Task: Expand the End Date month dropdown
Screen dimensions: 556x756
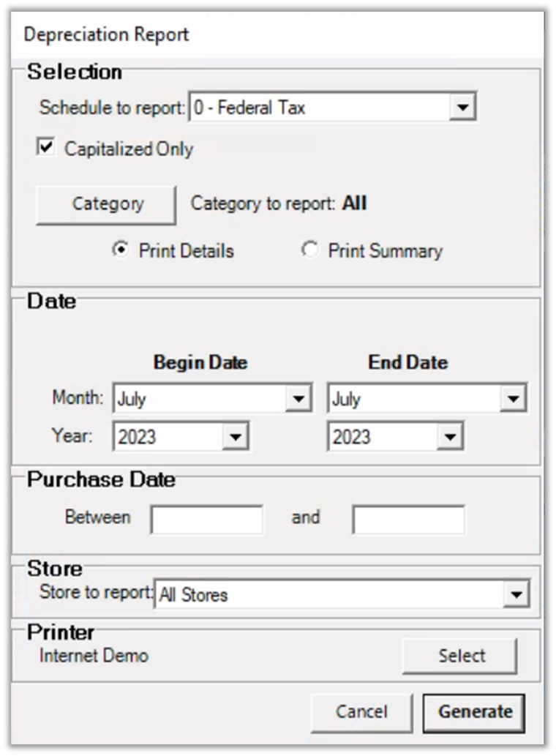Action: [x=514, y=400]
